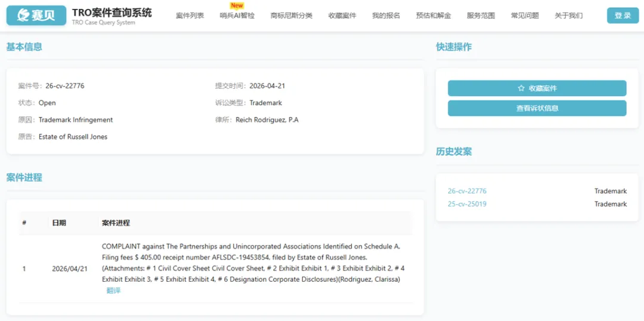Screen dimensions: 644x321
Task: Go to 商标尼斯分类 page
Action: (291, 16)
